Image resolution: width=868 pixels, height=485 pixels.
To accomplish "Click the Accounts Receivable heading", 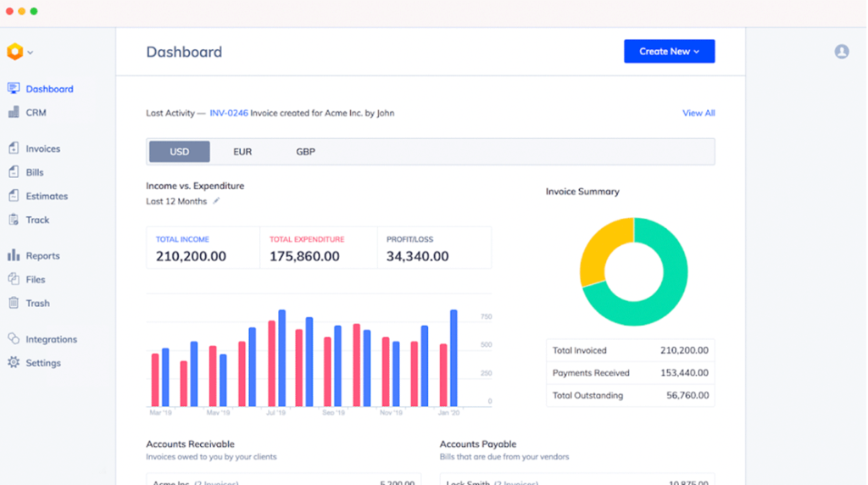I will (191, 444).
